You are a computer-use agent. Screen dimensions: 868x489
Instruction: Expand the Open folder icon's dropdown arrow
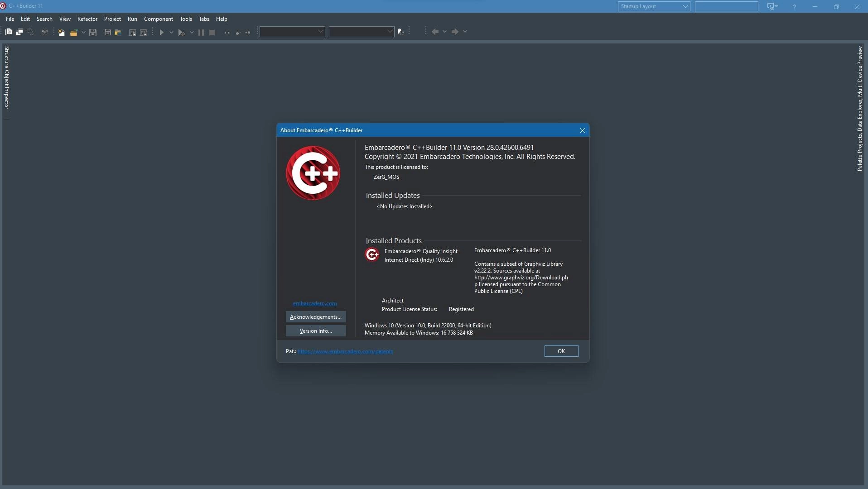coord(83,32)
